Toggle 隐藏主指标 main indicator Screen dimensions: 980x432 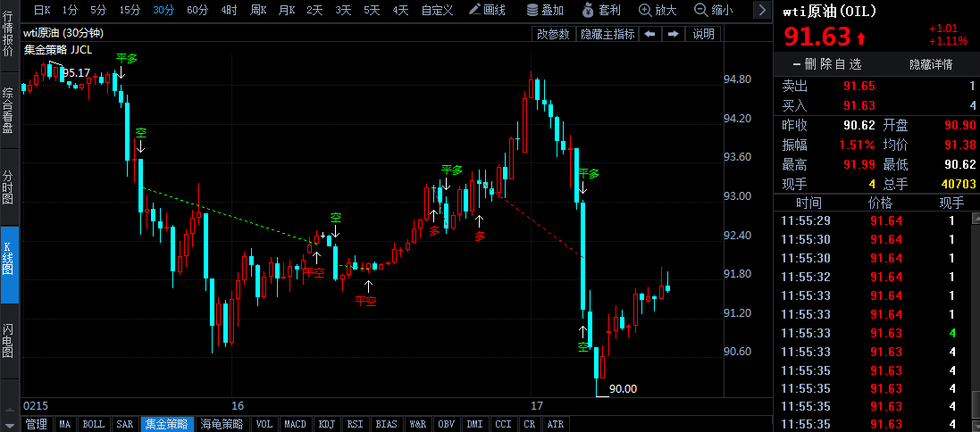(607, 34)
